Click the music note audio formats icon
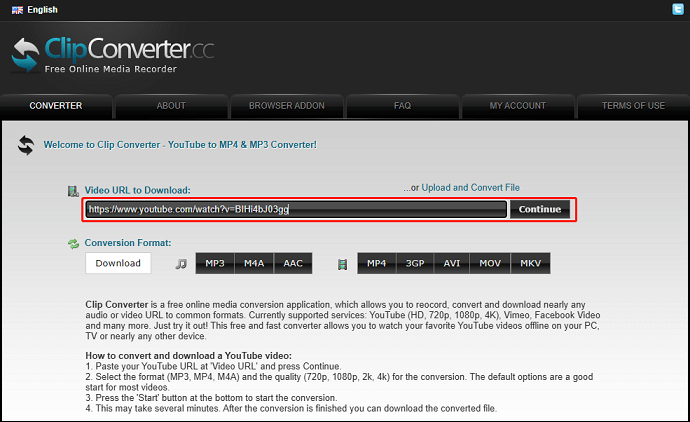This screenshot has width=690, height=422. coord(181,264)
